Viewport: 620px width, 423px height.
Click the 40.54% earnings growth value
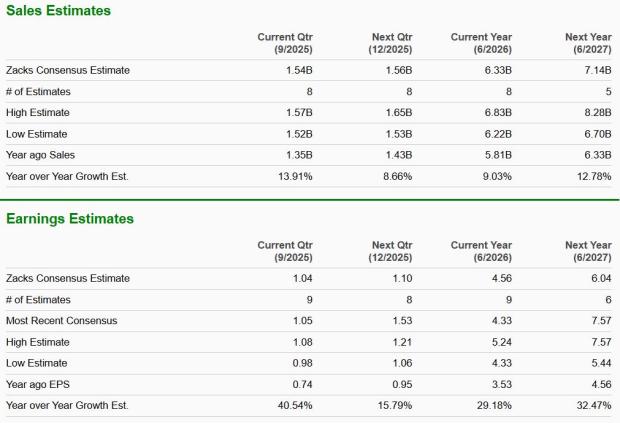[x=293, y=405]
